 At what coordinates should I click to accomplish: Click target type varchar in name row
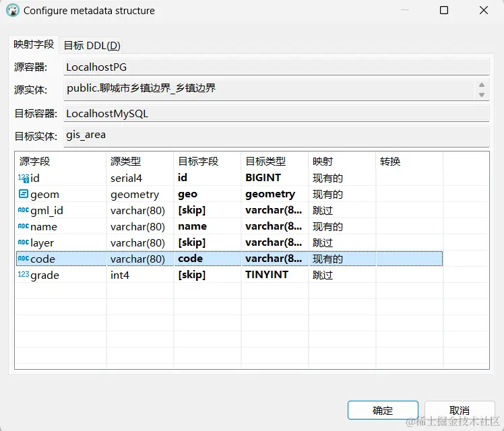coord(274,226)
